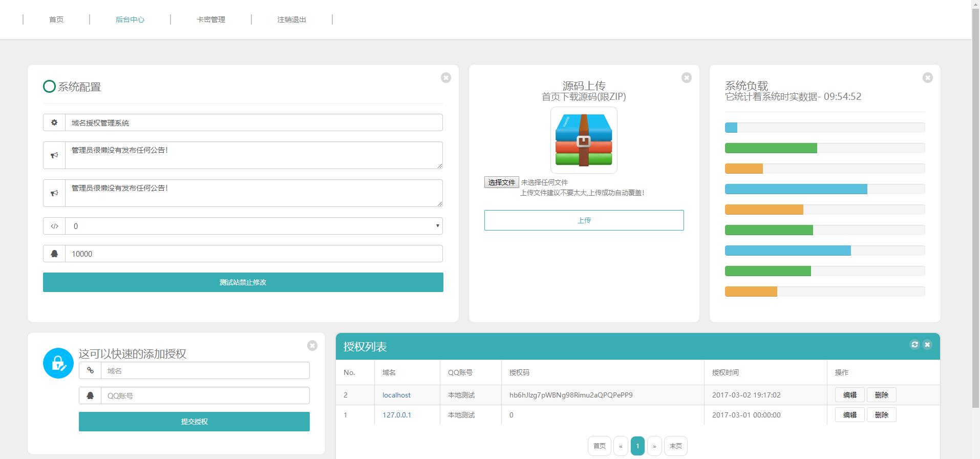Click the refresh icon in 授权列表 header
The width and height of the screenshot is (980, 459).
click(x=914, y=345)
